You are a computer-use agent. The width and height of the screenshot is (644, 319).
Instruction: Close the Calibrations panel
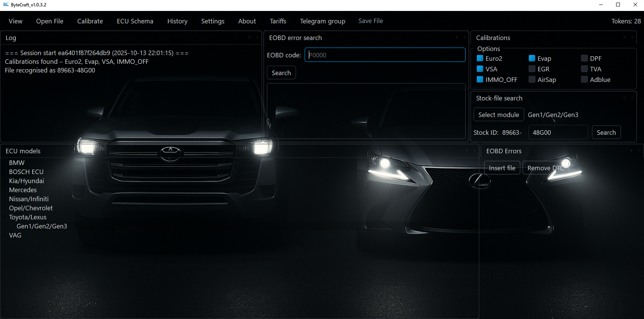click(x=632, y=37)
